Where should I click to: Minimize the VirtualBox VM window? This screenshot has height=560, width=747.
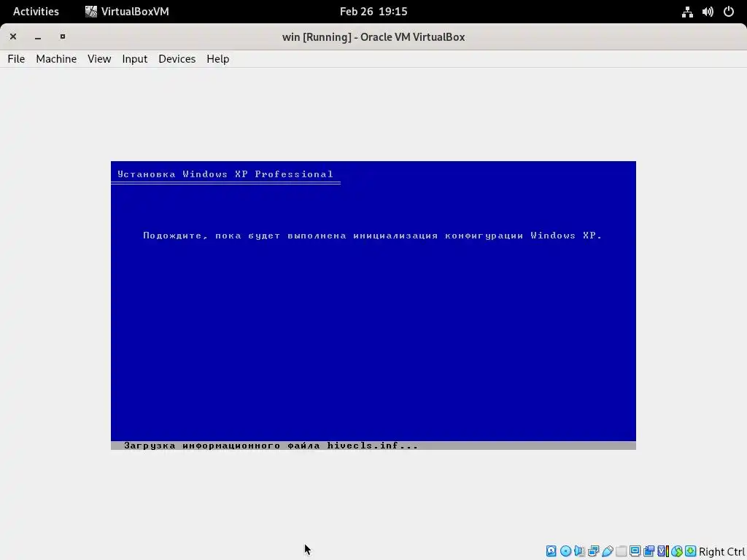pyautogui.click(x=38, y=36)
